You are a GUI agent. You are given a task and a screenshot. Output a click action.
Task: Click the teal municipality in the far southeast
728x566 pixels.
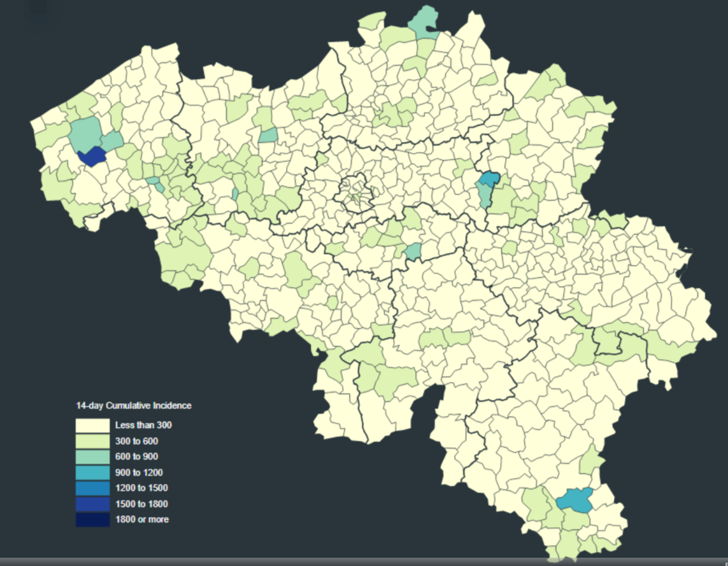[575, 499]
